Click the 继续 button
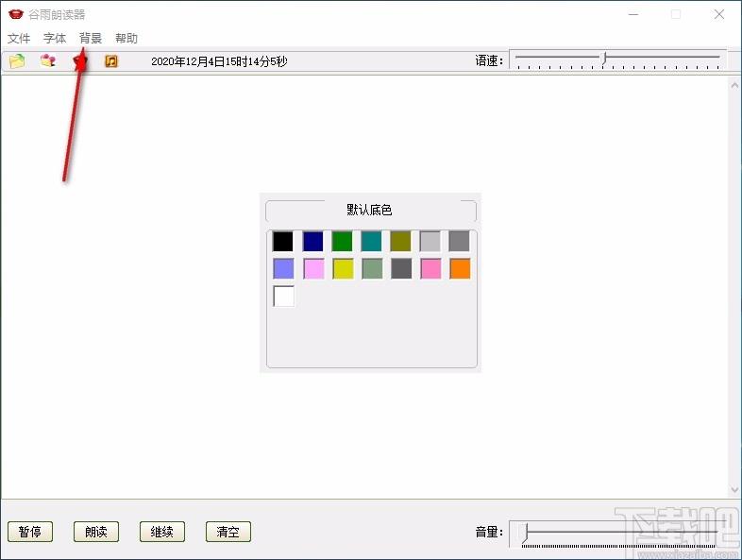742x560 pixels. coord(161,532)
